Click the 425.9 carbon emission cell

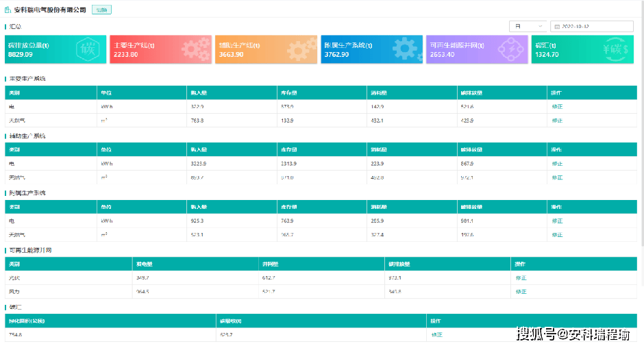click(x=467, y=121)
